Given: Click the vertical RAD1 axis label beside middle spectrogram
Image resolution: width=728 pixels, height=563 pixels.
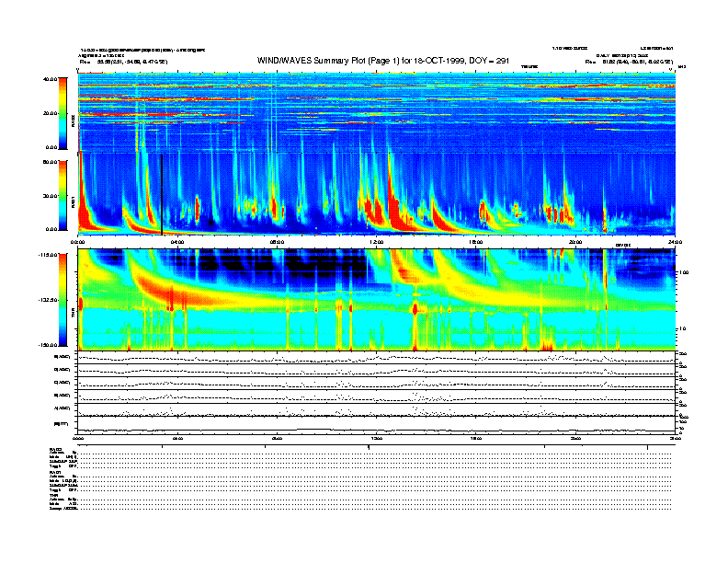Looking at the screenshot, I should [73, 201].
